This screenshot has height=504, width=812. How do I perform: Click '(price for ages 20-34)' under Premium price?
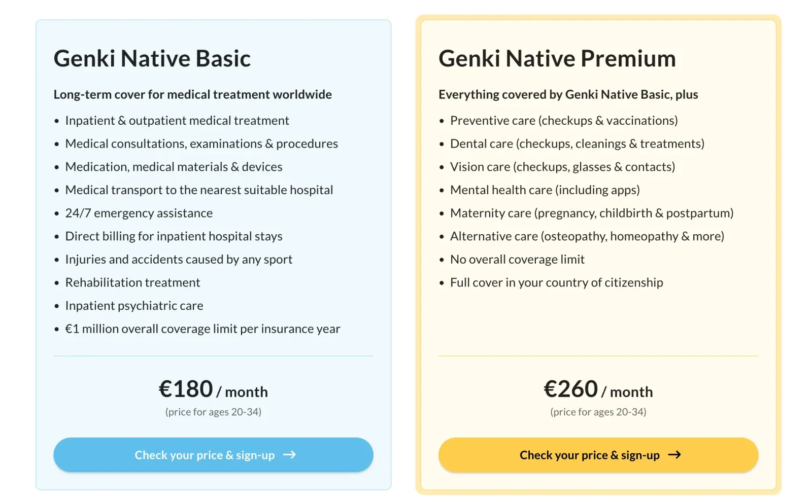(x=598, y=412)
